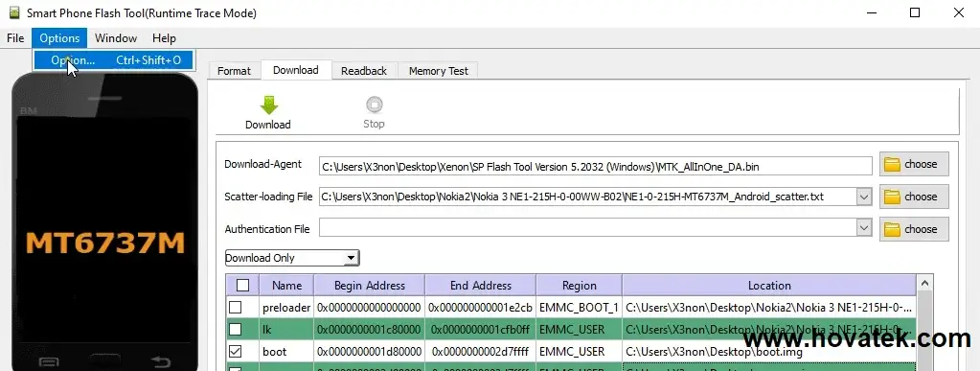This screenshot has height=371, width=980.
Task: Click the grey Stop icon
Action: 374,104
